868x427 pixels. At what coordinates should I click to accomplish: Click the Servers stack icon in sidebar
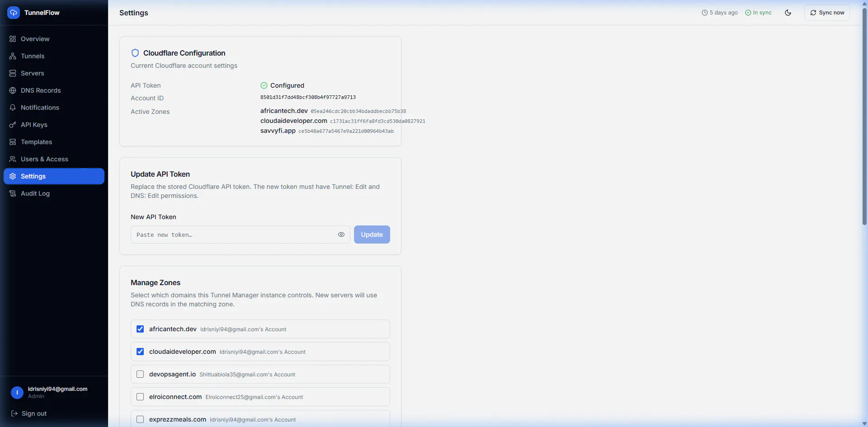[13, 73]
